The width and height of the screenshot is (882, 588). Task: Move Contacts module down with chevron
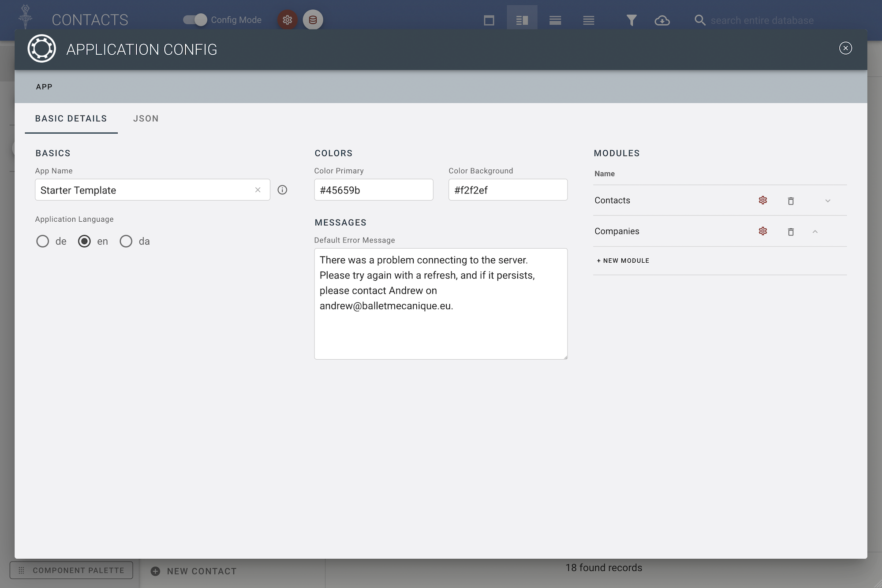pyautogui.click(x=828, y=201)
